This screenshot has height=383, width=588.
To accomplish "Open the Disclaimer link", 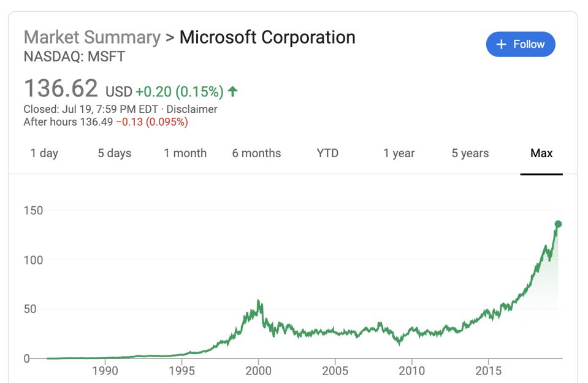I will [x=196, y=109].
